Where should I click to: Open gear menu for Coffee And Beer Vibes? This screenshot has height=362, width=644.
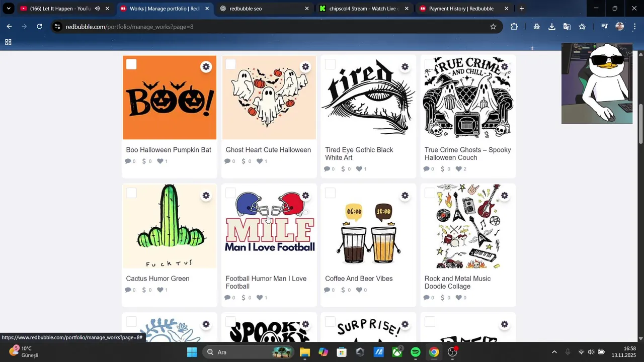pos(405,196)
